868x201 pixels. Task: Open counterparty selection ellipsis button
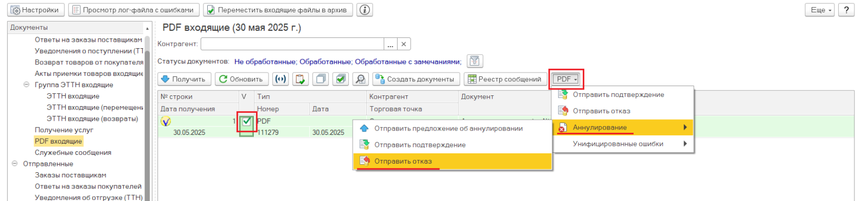tap(391, 44)
